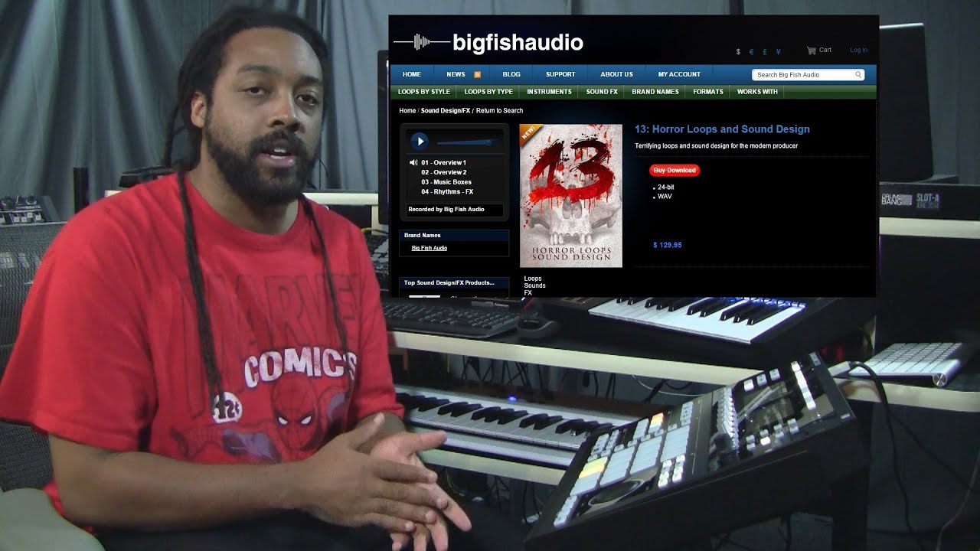Image resolution: width=980 pixels, height=551 pixels.
Task: Click the 13 Horror Loops cover image
Action: (571, 196)
